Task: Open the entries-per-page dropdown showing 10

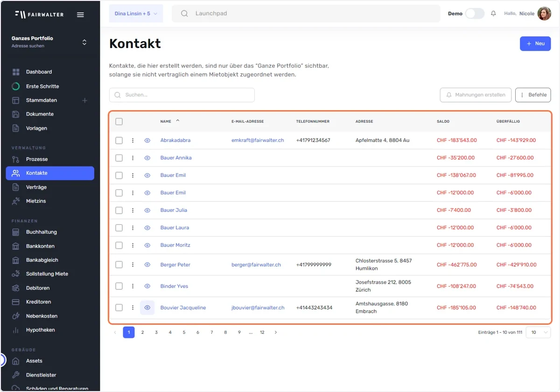Action: 538,332
